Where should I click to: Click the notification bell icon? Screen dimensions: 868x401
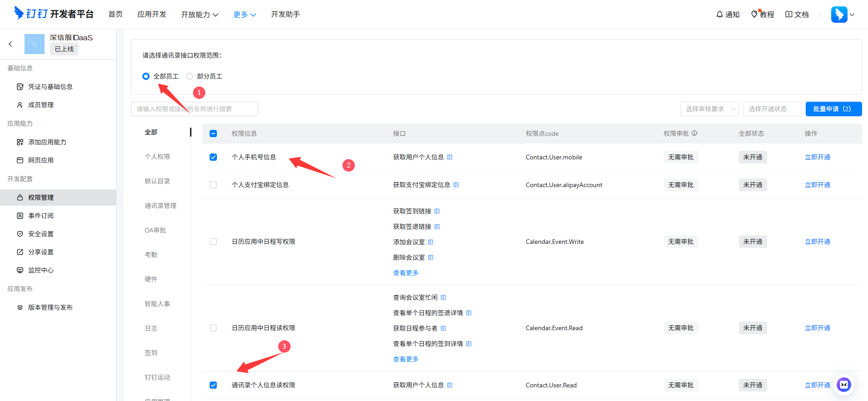(x=720, y=15)
